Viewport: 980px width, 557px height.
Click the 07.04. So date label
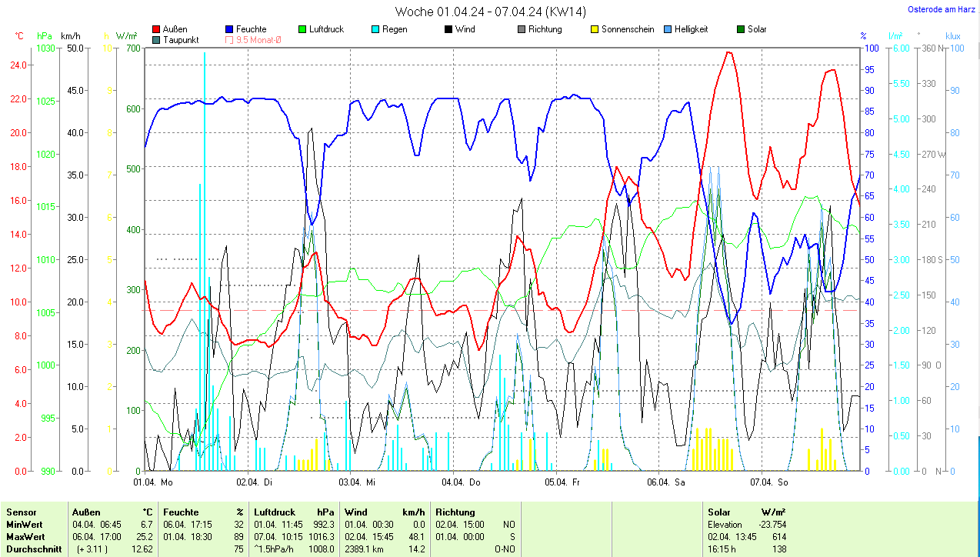click(768, 482)
